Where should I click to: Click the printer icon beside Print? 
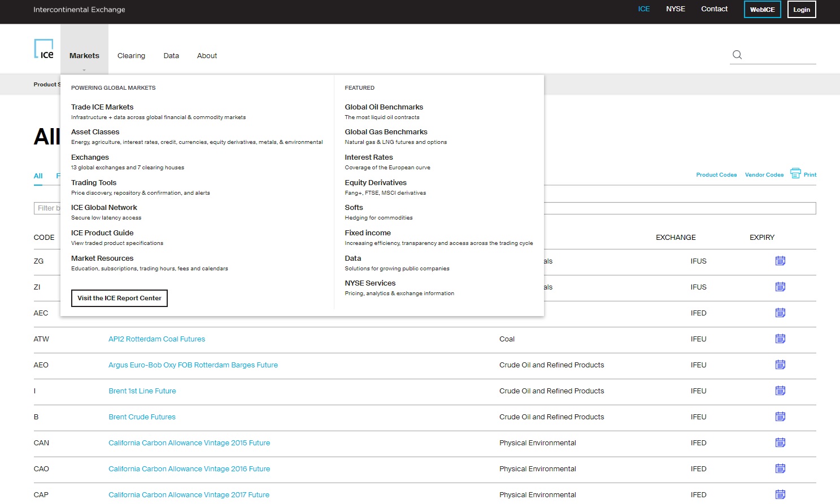coord(795,173)
